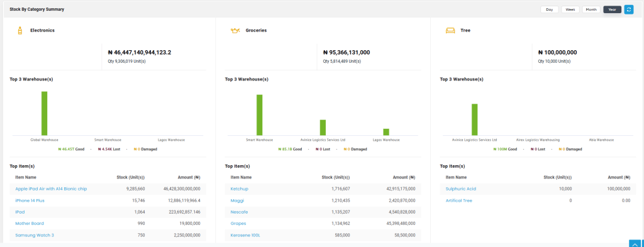Viewport: 644px width, 247px height.
Task: Open the Samsung Watch 3 item link
Action: tap(35, 235)
